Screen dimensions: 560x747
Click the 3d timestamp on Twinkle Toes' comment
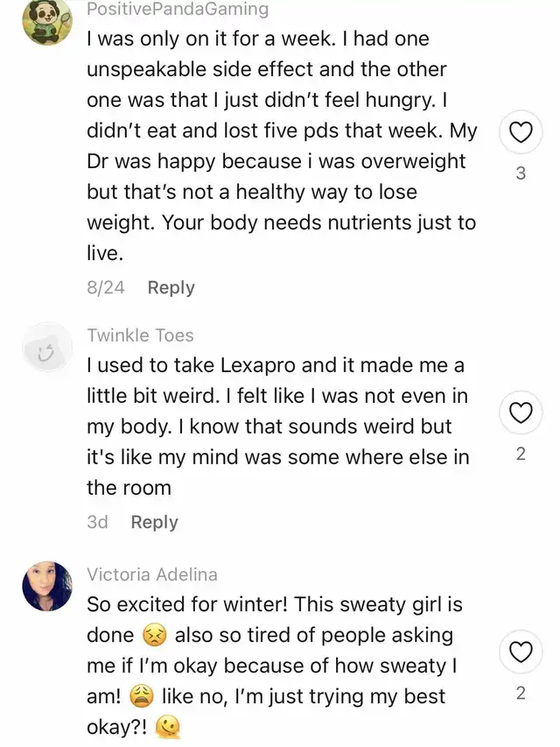(97, 522)
